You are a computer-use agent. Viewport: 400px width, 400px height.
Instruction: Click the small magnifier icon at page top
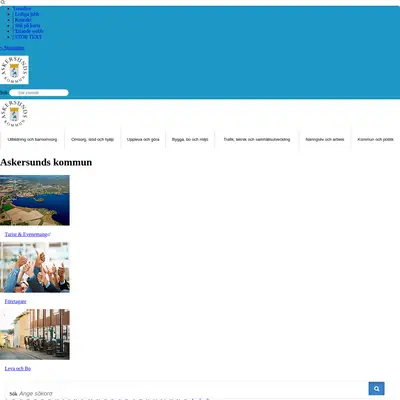point(3,2)
